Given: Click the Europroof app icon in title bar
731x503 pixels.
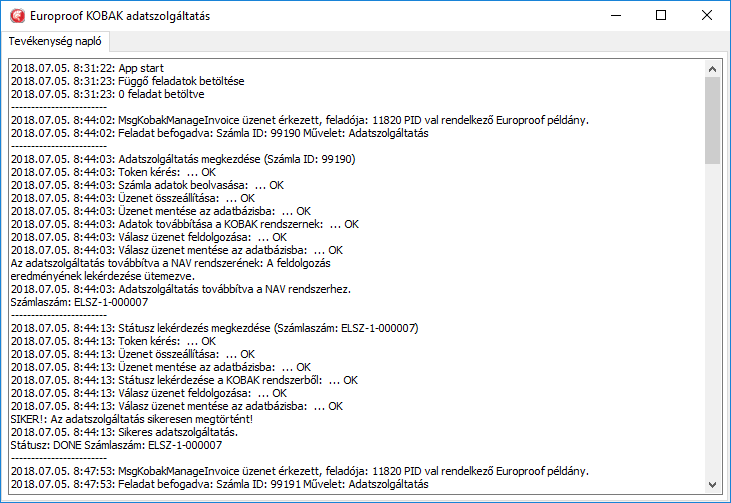Looking at the screenshot, I should (14, 16).
